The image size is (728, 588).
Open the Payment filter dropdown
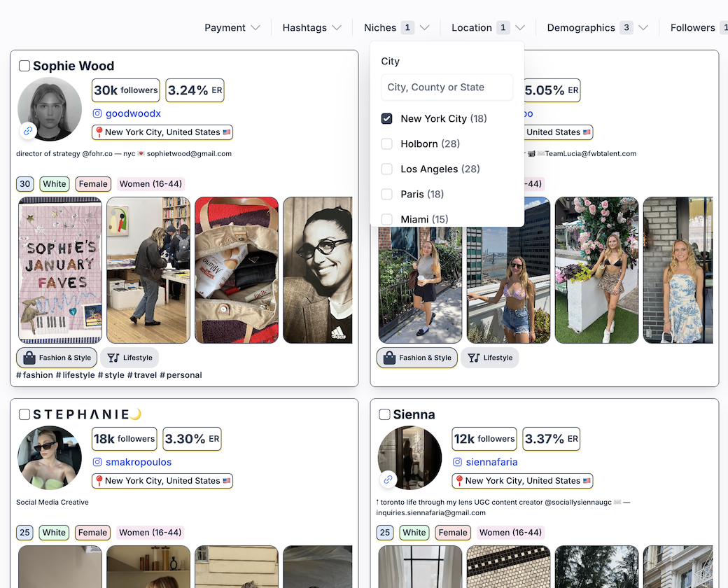(232, 28)
